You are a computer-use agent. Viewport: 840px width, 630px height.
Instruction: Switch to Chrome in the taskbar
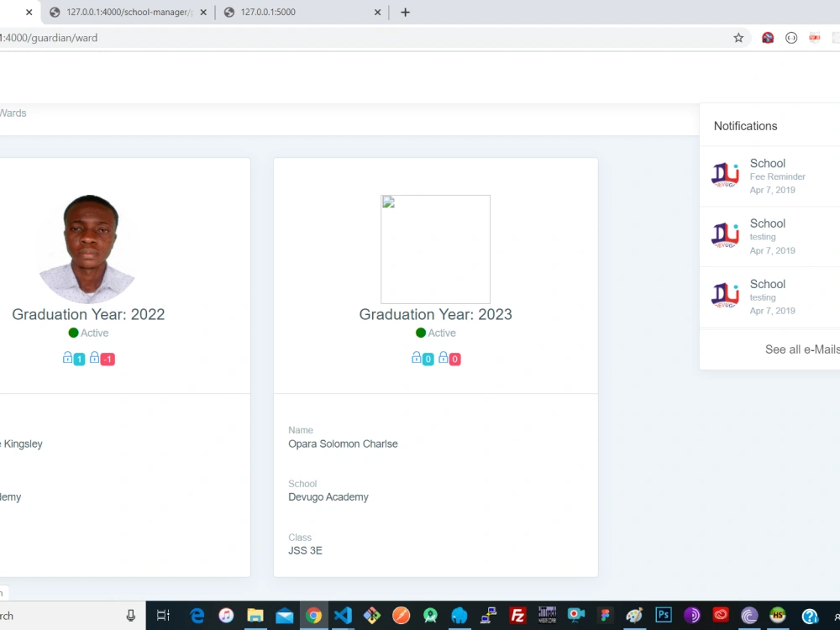point(314,616)
